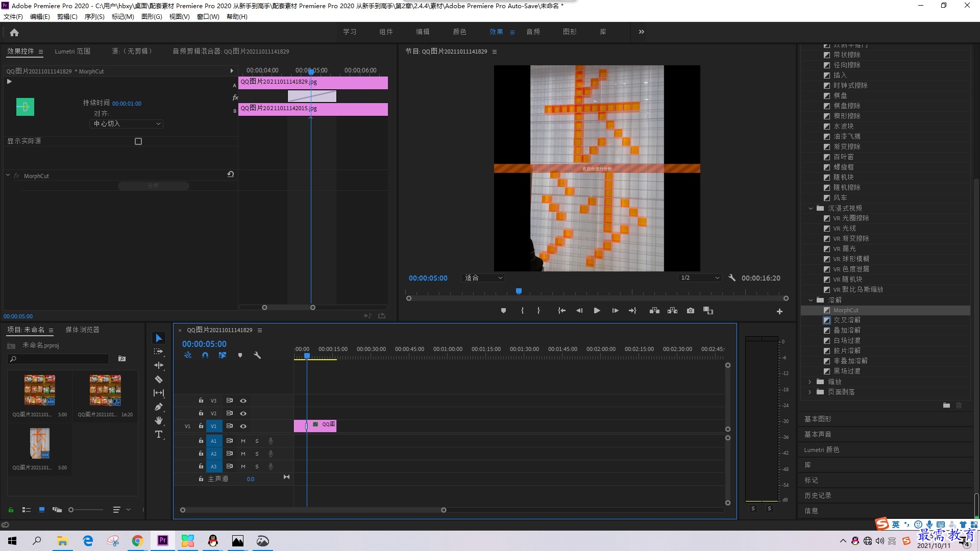Enable 显示实际源 checkbox

[138, 141]
